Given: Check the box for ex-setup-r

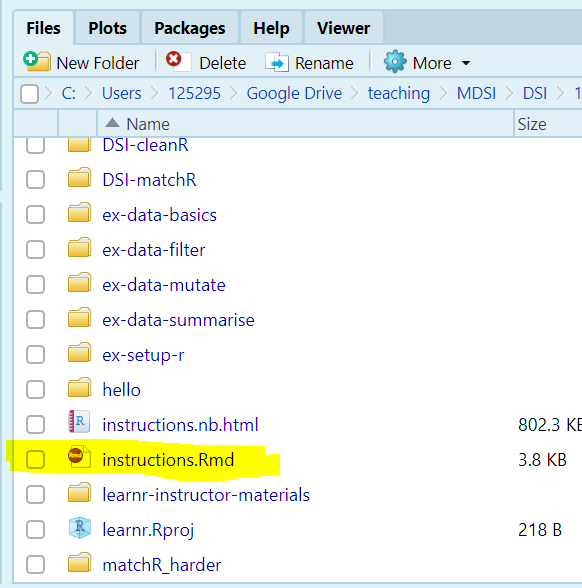Looking at the screenshot, I should (36, 354).
